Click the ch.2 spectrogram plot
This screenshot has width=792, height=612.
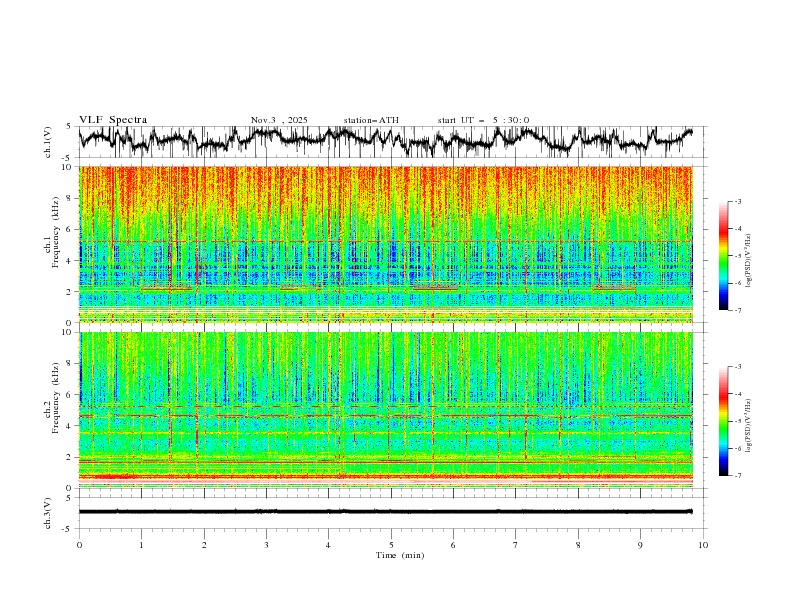[x=386, y=410]
